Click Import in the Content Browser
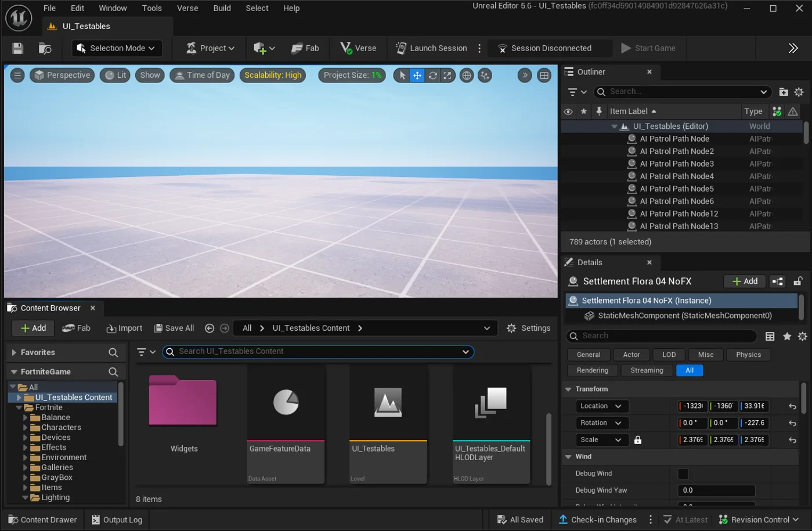The height and width of the screenshot is (531, 812). tap(124, 328)
